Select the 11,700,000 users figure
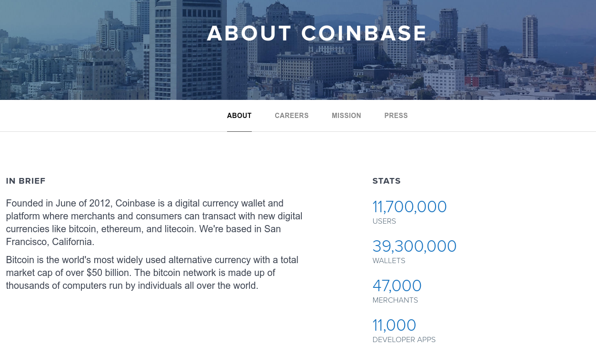This screenshot has width=596, height=364. [x=409, y=207]
